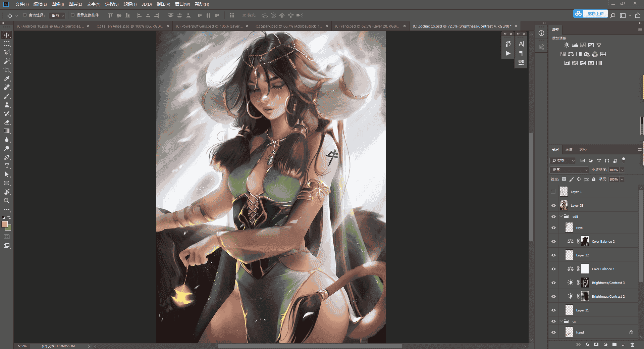This screenshot has width=644, height=349.
Task: Switch to the Spark.psd document tab
Action: 288,26
